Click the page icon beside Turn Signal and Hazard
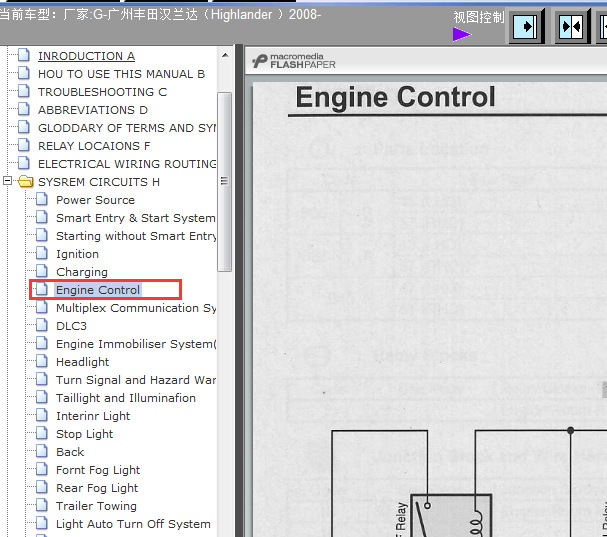This screenshot has height=537, width=607. [x=42, y=379]
